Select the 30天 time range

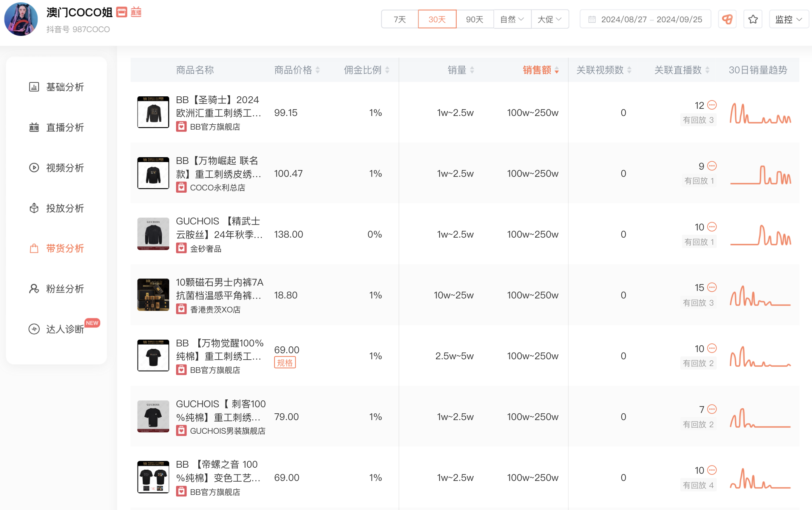437,19
